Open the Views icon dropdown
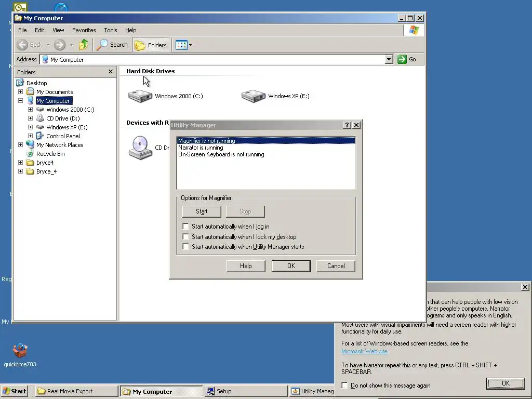Image resolution: width=532 pixels, height=399 pixels. 183,45
